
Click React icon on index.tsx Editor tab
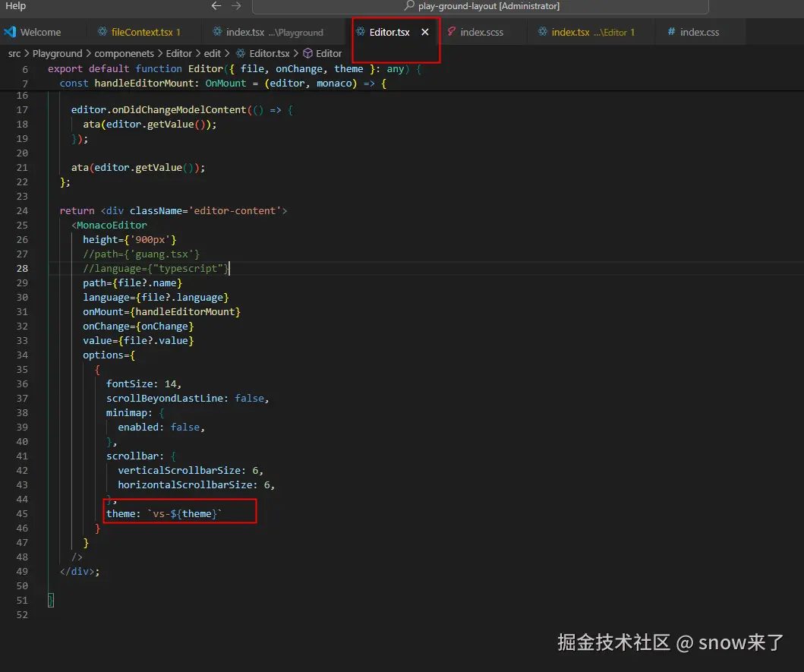[543, 32]
